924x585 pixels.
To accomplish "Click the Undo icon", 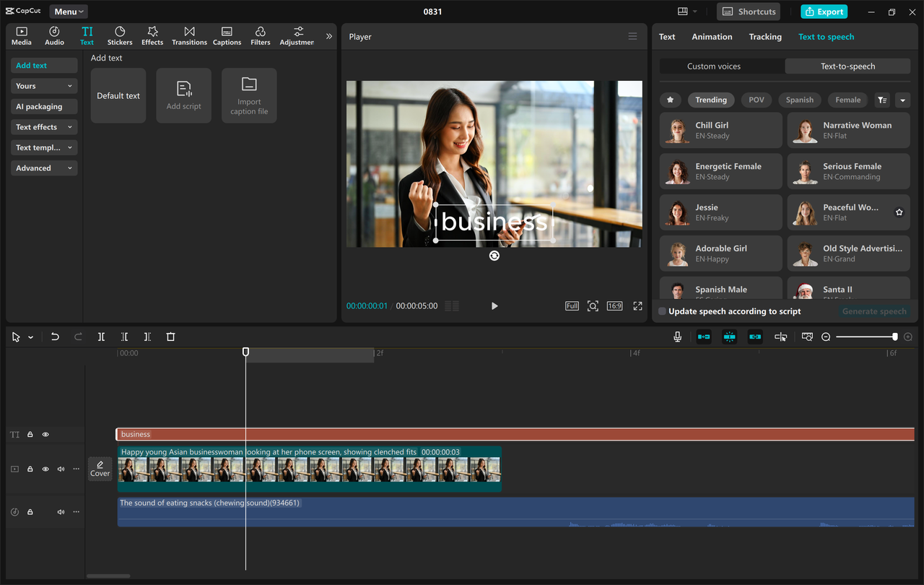I will pyautogui.click(x=56, y=337).
